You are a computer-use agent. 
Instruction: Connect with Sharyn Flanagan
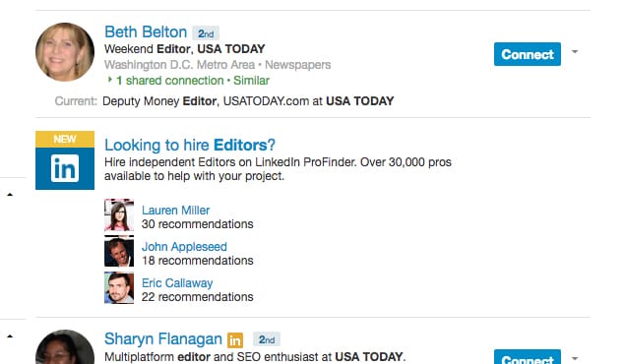coord(528,357)
